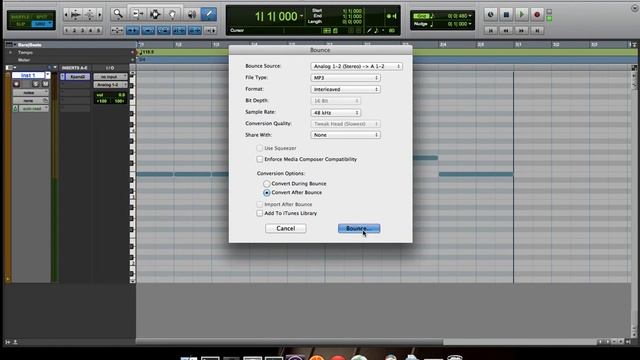The width and height of the screenshot is (640, 360).
Task: Select the Grabber hand tool
Action: 172,14
